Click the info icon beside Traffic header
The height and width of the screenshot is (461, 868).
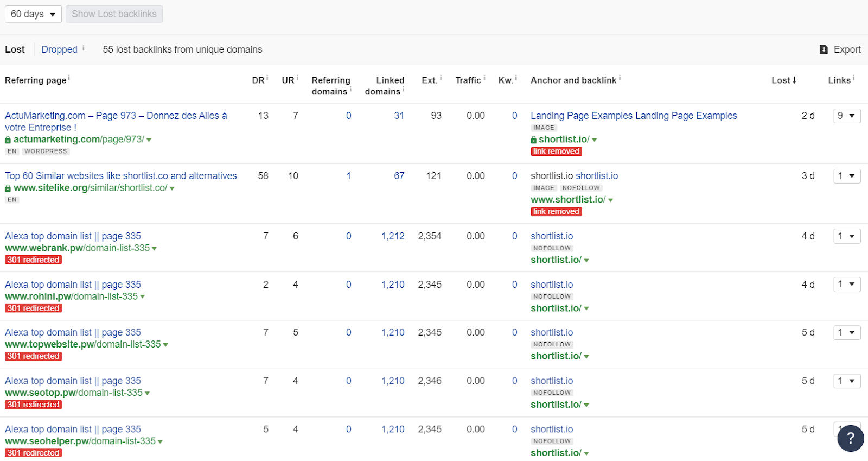tap(484, 78)
